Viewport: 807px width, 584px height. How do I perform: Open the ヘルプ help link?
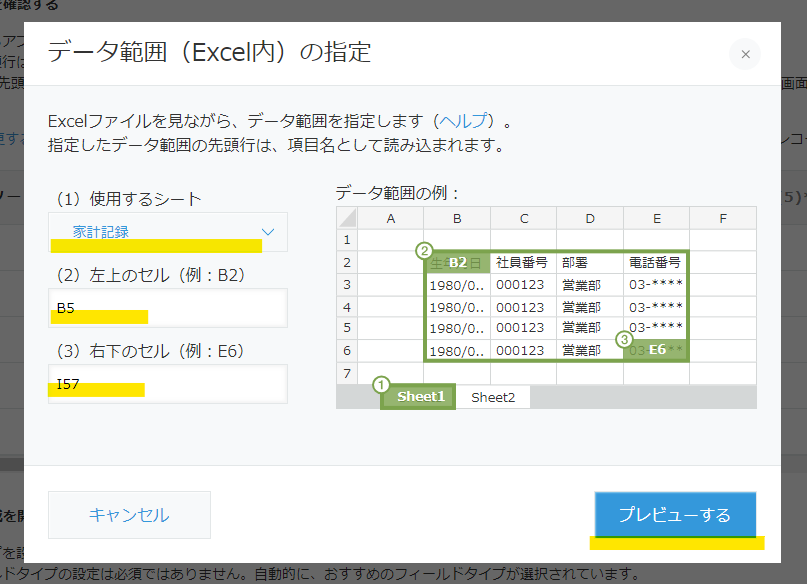point(463,121)
